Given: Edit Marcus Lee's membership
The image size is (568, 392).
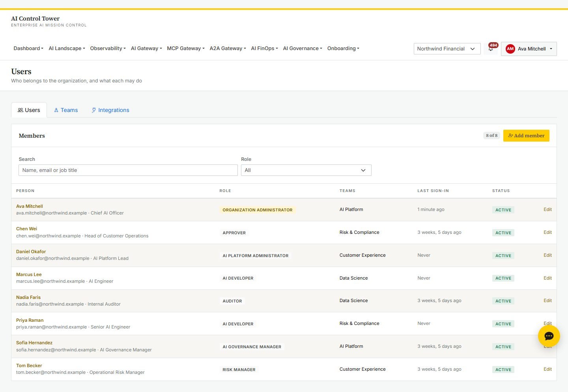Looking at the screenshot, I should 547,278.
